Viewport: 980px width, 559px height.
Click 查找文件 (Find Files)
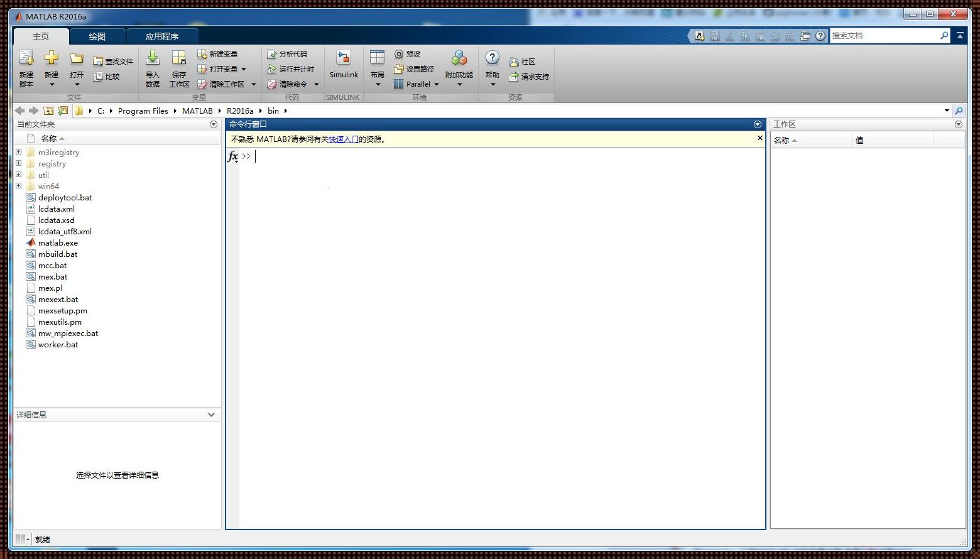click(x=113, y=62)
